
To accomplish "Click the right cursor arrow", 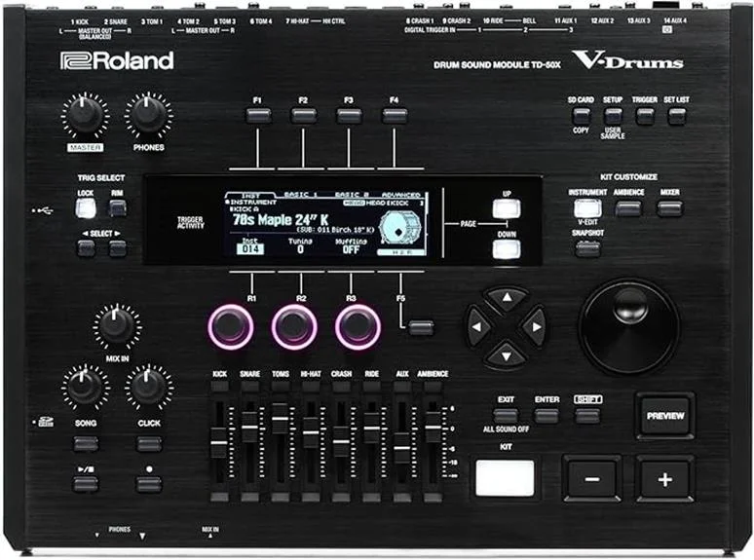I will [535, 327].
